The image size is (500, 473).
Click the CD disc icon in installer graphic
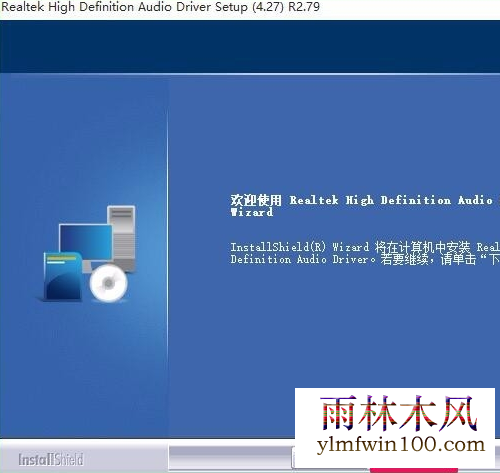point(108,283)
